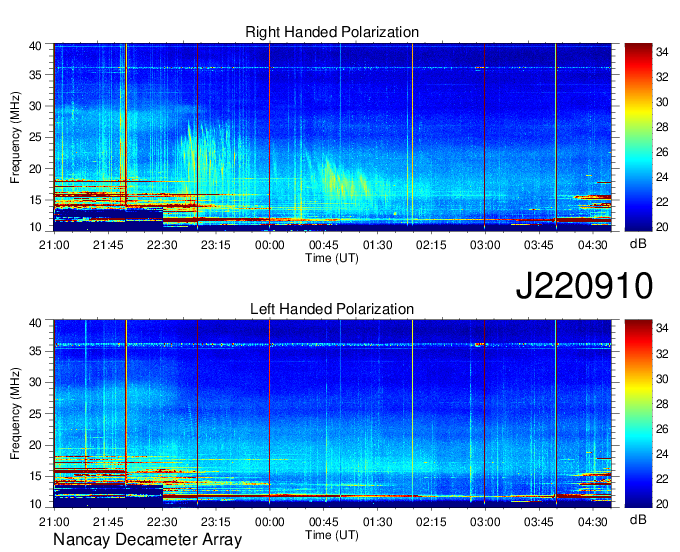Image resolution: width=680 pixels, height=552 pixels.
Task: Select the J220910 observation label
Action: click(584, 286)
